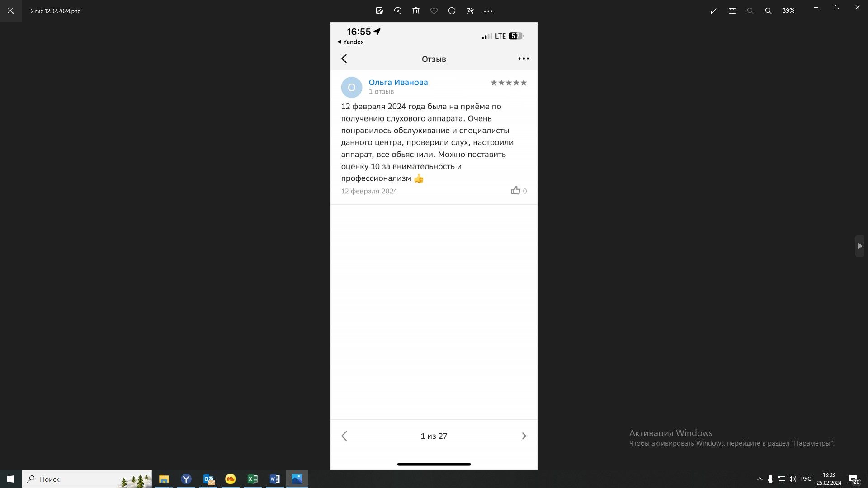Go to next image with right arrow
The height and width of the screenshot is (488, 868).
point(859,246)
